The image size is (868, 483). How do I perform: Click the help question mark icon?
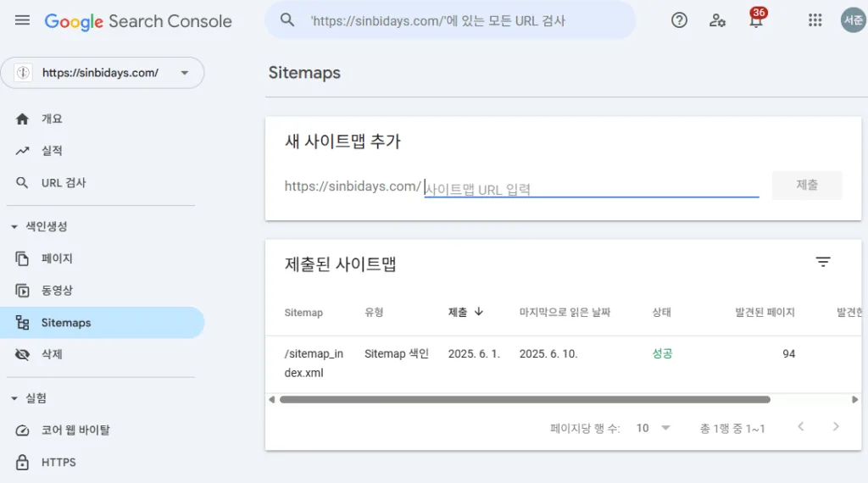(679, 20)
